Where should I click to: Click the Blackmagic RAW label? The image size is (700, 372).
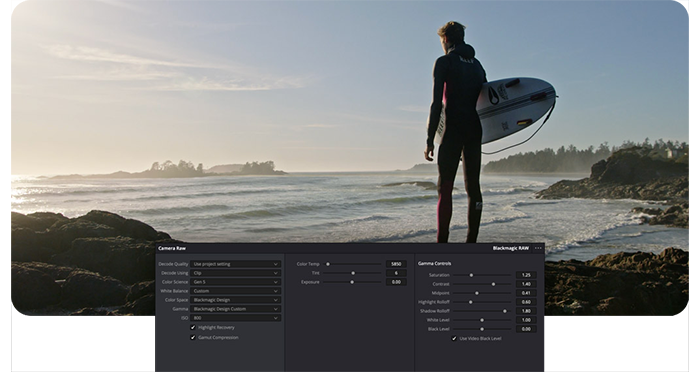pos(511,248)
